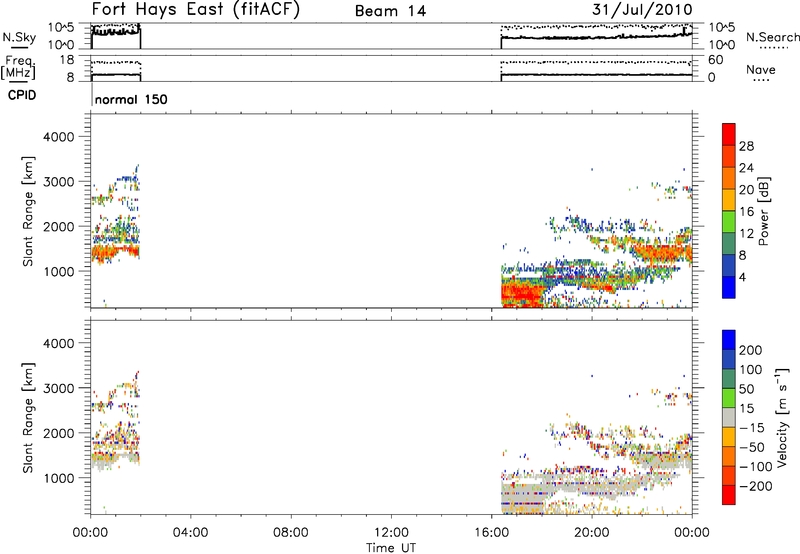Click the 'Beam 14' label
This screenshot has height=554, width=800.
click(390, 11)
